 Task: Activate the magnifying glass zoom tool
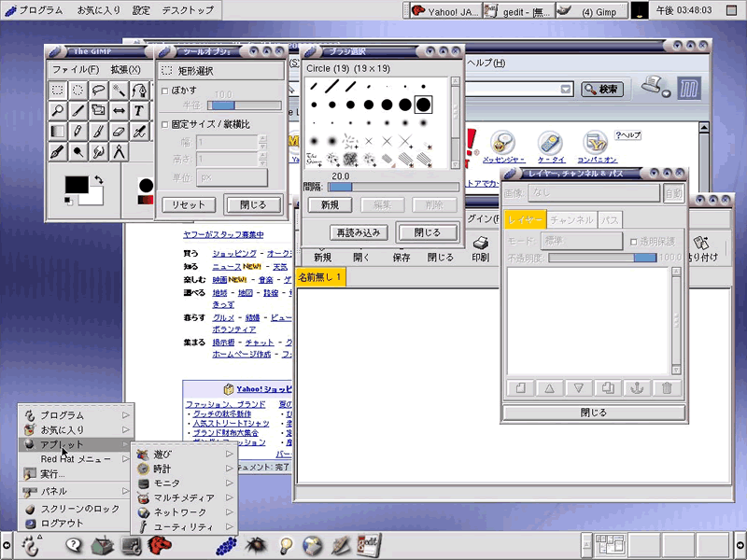tap(58, 111)
